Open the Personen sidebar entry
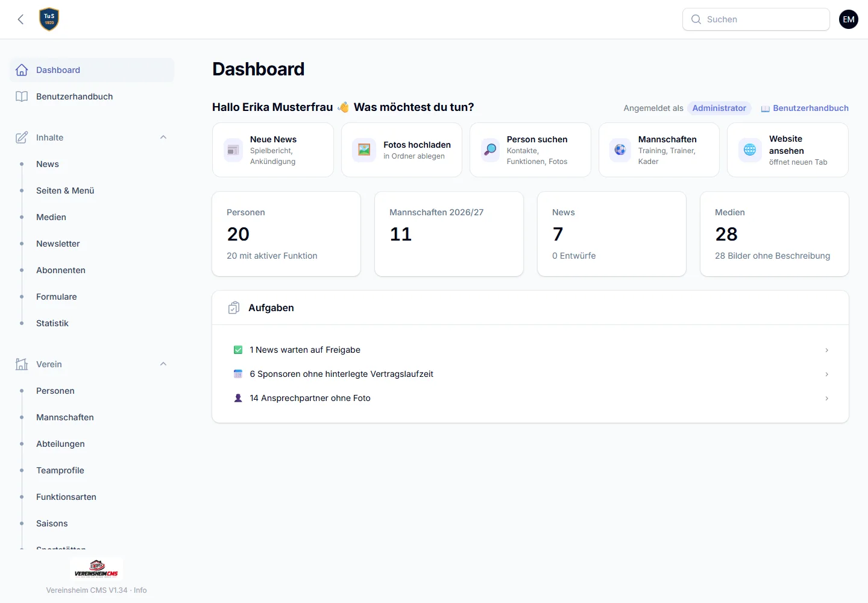This screenshot has height=603, width=868. (55, 391)
